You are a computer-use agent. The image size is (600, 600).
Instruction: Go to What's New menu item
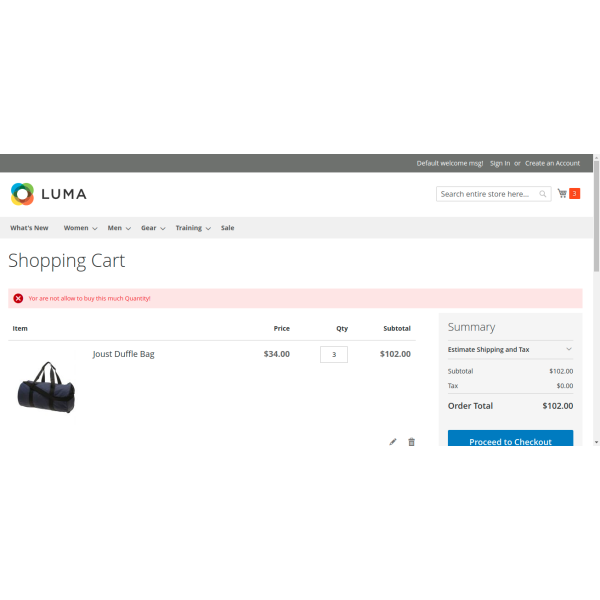[29, 228]
